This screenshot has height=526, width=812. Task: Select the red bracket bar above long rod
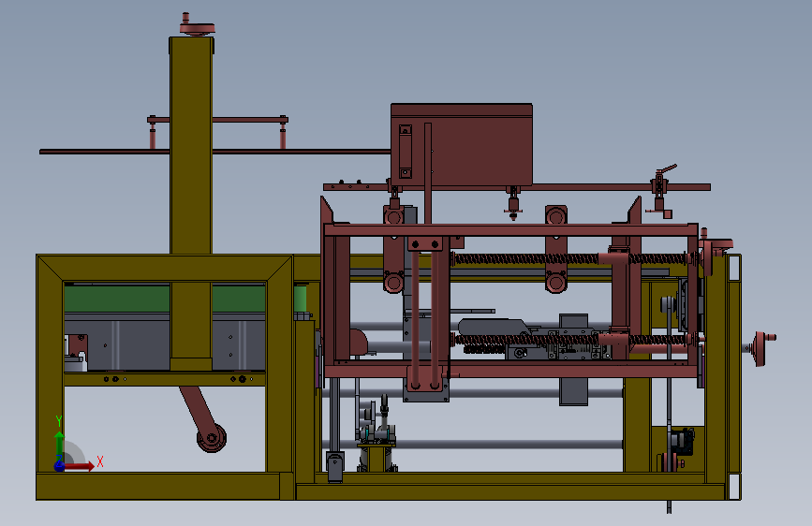217,120
